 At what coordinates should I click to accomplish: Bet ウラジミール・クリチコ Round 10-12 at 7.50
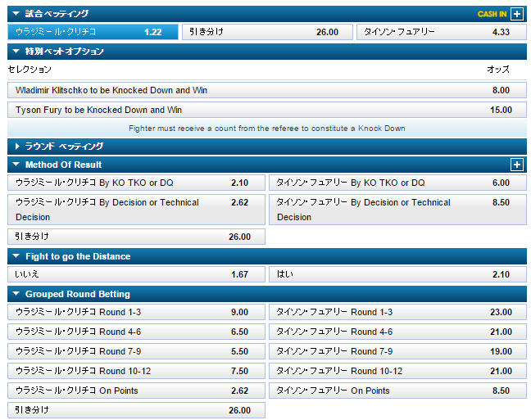pos(136,371)
